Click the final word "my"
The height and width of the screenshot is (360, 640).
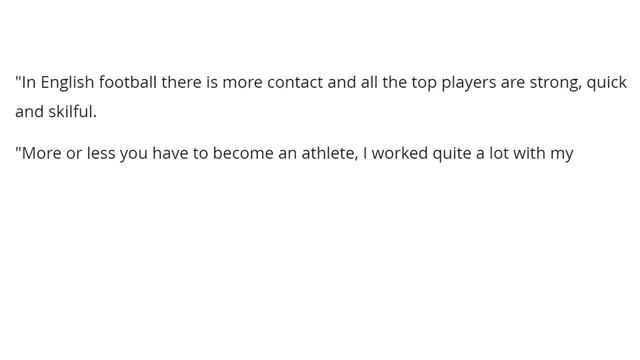[562, 155]
